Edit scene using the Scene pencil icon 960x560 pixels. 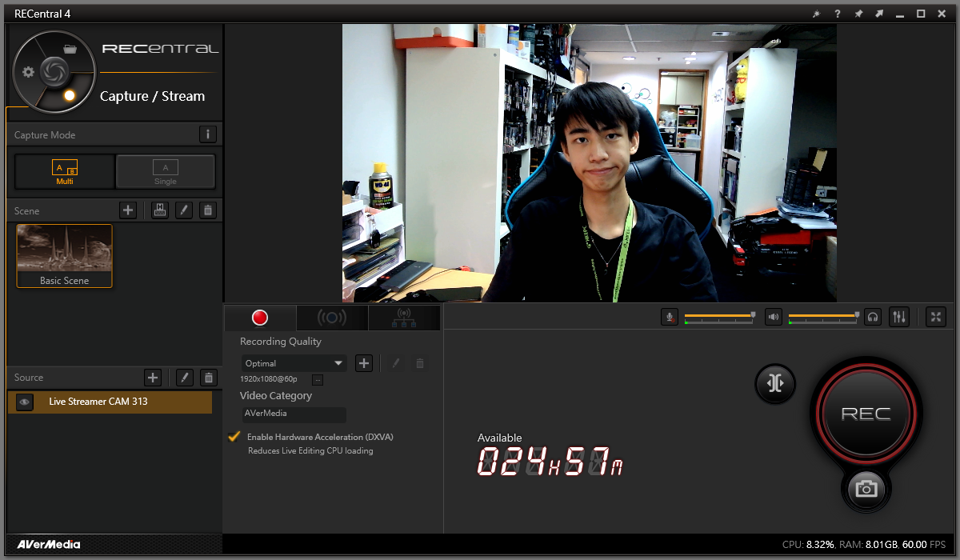[x=184, y=210]
